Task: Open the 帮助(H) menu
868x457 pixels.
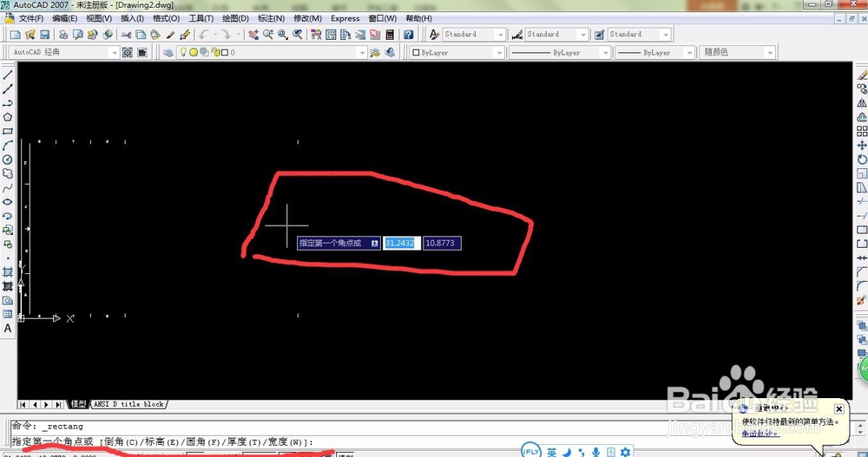Action: point(418,18)
